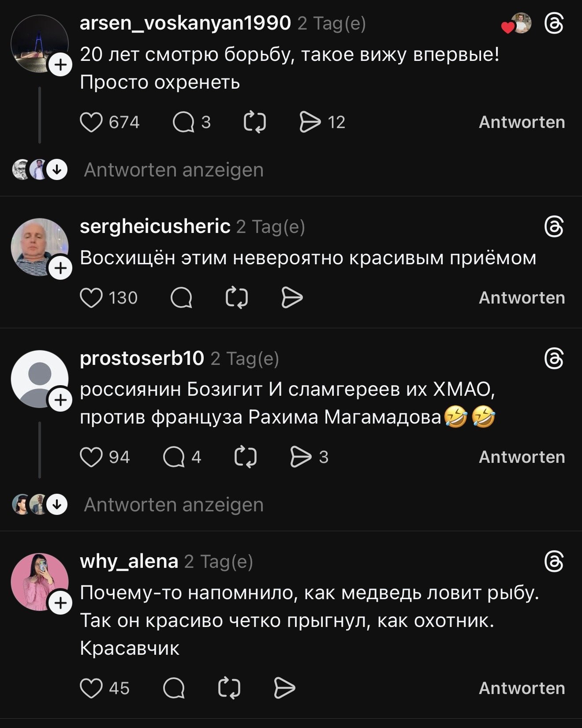Click Threads logo beside why_alena's comment
Image resolution: width=582 pixels, height=728 pixels.
click(554, 562)
